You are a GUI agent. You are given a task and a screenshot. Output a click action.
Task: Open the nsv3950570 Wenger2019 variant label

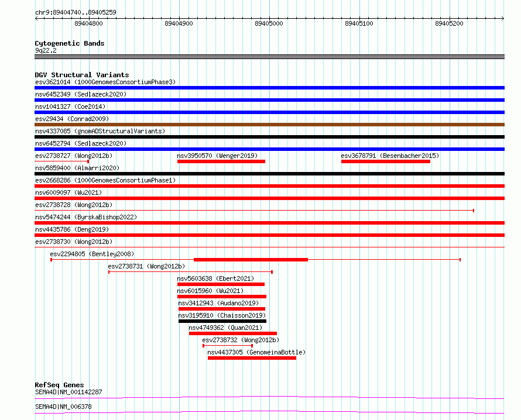point(217,156)
